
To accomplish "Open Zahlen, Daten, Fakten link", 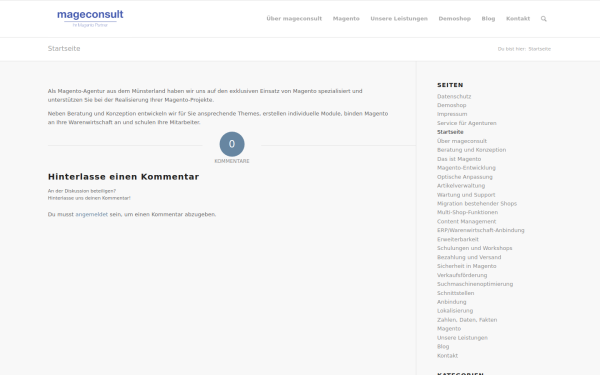I will 467,320.
